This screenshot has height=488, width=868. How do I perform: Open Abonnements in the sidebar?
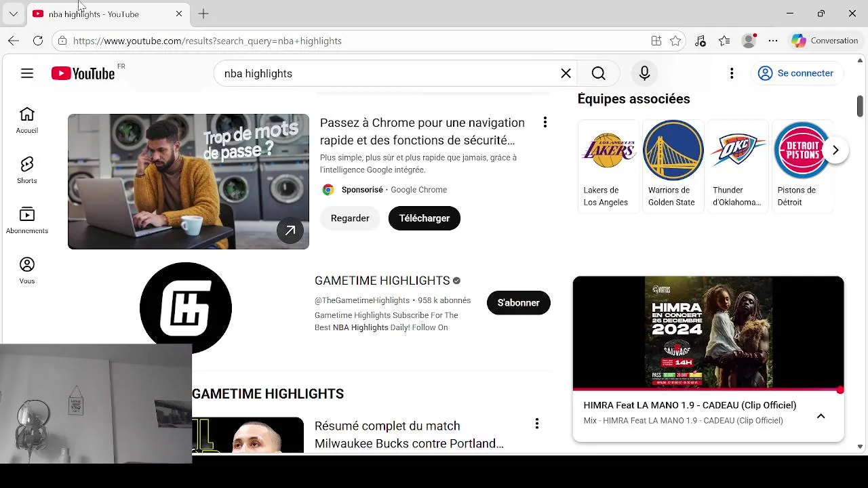[x=27, y=221]
